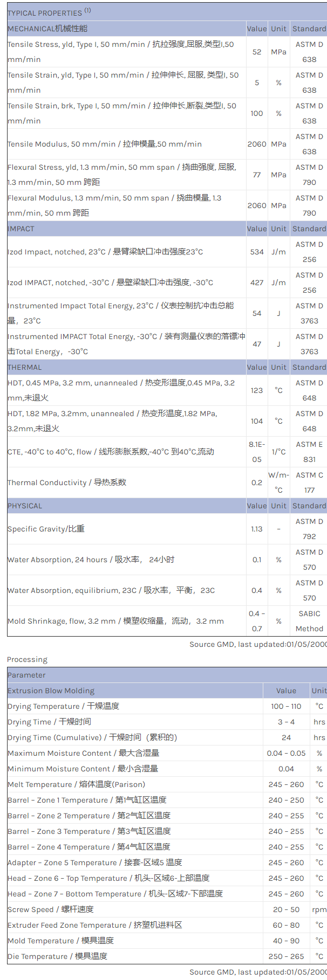The width and height of the screenshot is (327, 980).
Task: Click the Extrusion Blow Molding header
Action: (x=51, y=691)
